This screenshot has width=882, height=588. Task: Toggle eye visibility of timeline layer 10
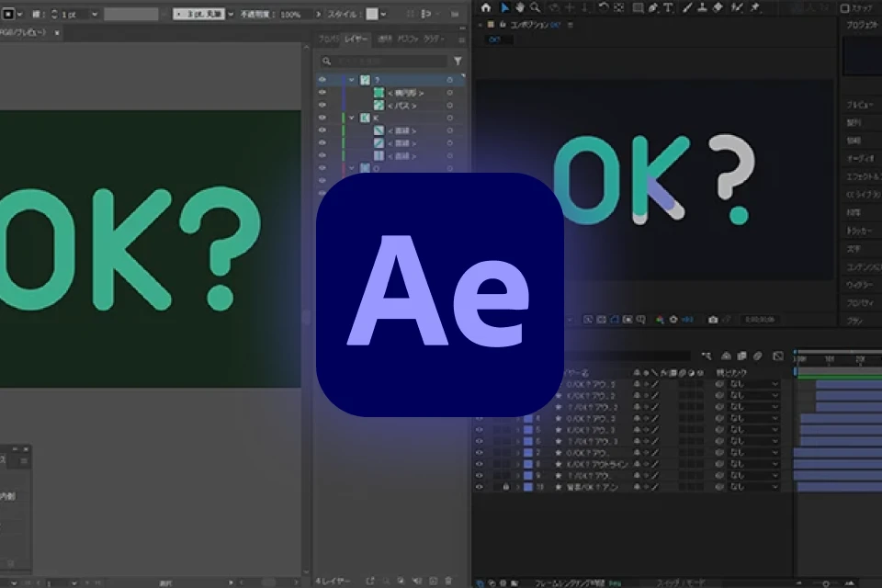(x=480, y=487)
